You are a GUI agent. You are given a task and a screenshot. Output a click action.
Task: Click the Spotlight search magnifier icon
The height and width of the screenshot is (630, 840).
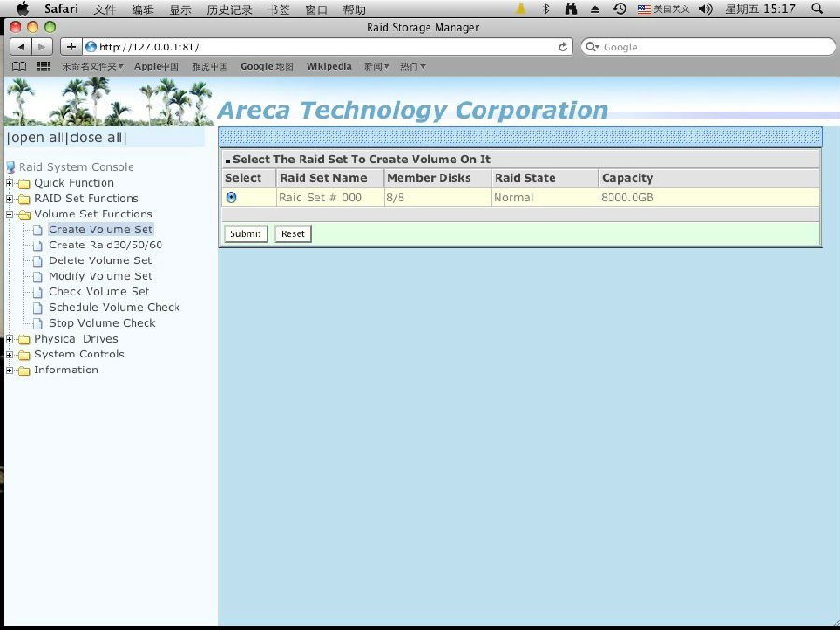click(x=817, y=8)
